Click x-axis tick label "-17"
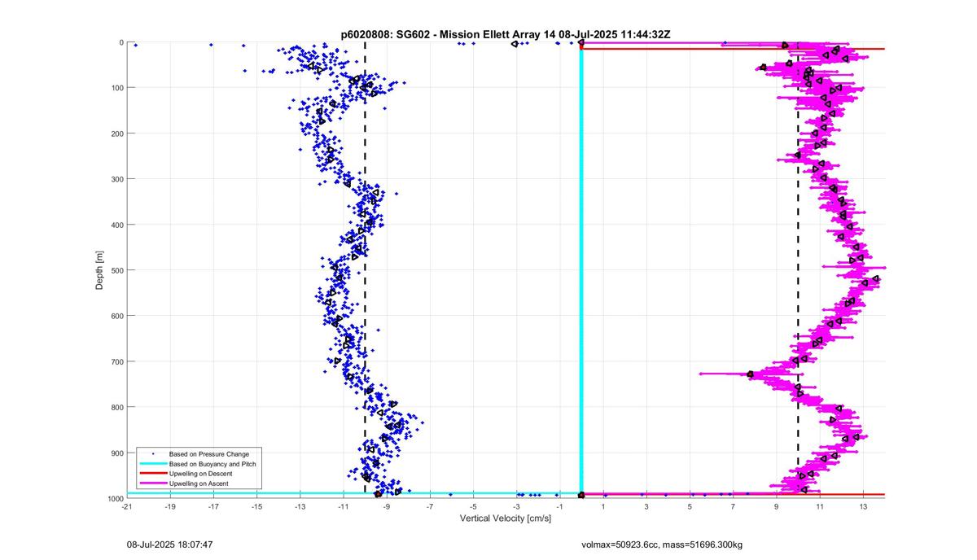 tap(213, 506)
